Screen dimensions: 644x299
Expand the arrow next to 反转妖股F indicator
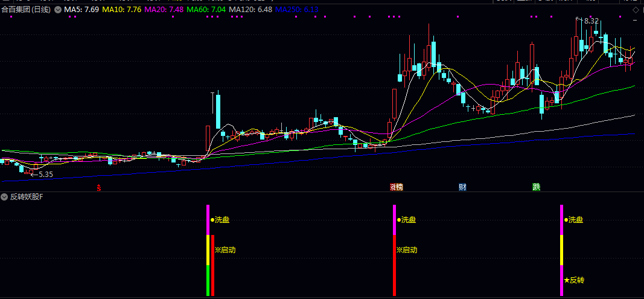click(x=5, y=197)
